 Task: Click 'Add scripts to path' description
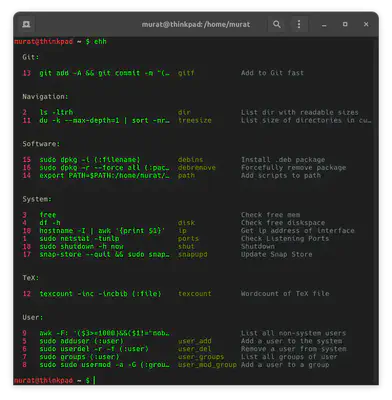click(x=281, y=175)
